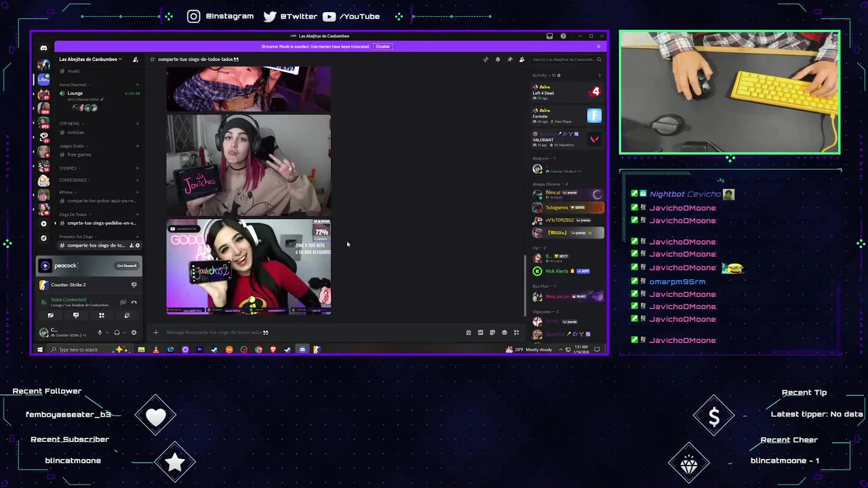The width and height of the screenshot is (868, 488).
Task: Click the attach plus icon in message bar
Action: [155, 333]
